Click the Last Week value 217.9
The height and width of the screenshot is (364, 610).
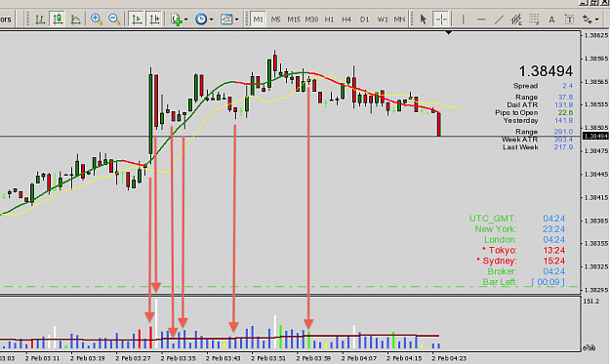click(x=563, y=147)
